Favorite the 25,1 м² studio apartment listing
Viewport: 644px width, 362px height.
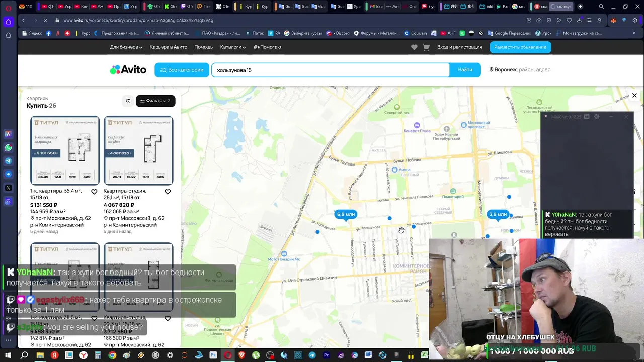[168, 192]
